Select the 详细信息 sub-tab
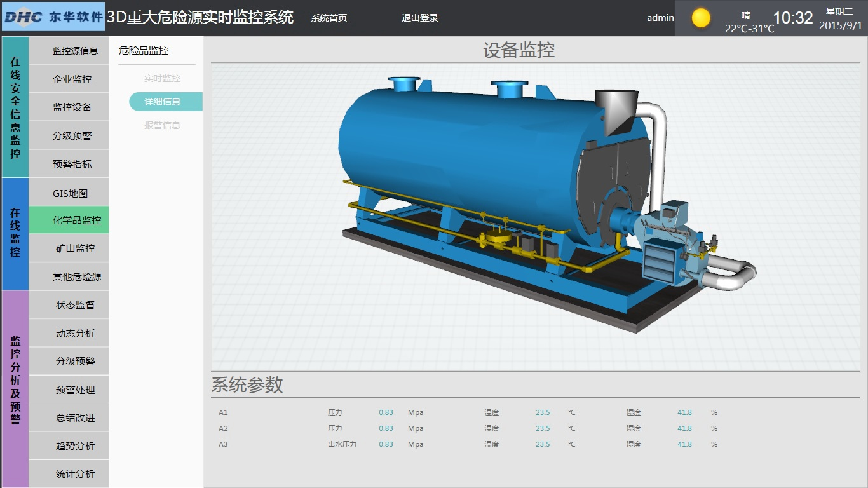Viewport: 868px width, 488px height. 163,102
